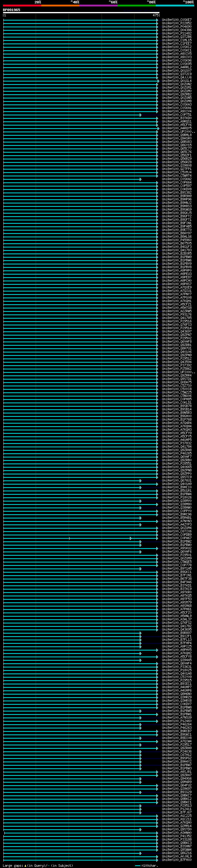Select UniRef100_Q76FS2 label
The height and width of the screenshot is (868, 197).
(x=177, y=623)
